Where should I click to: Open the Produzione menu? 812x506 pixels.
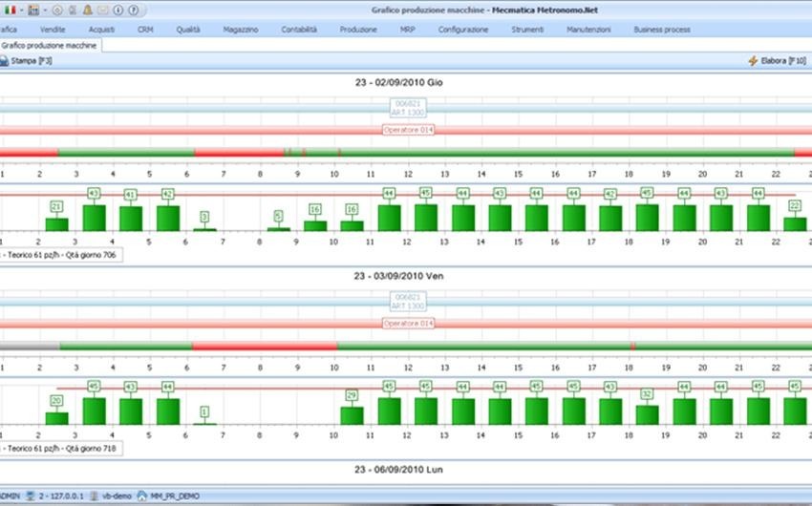358,30
